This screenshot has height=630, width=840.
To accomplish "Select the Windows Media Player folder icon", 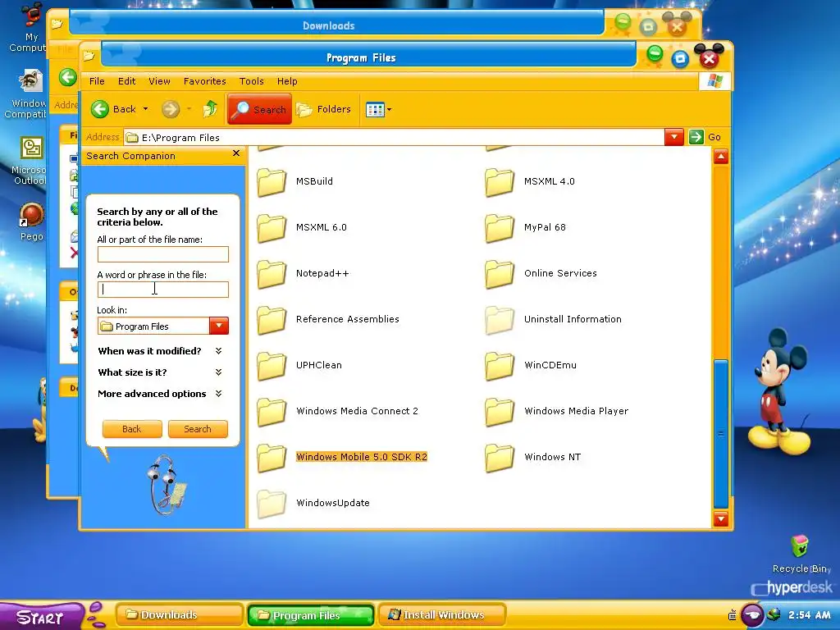I will [x=500, y=413].
